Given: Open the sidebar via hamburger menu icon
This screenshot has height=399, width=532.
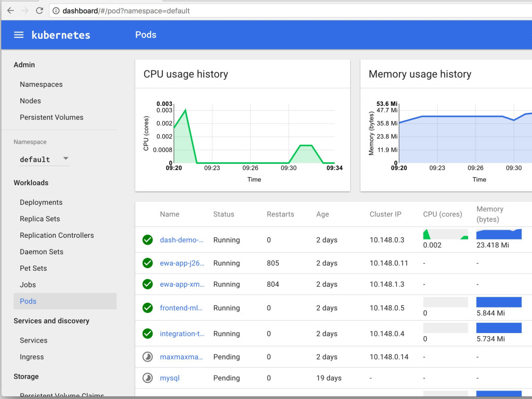Looking at the screenshot, I should coord(19,35).
